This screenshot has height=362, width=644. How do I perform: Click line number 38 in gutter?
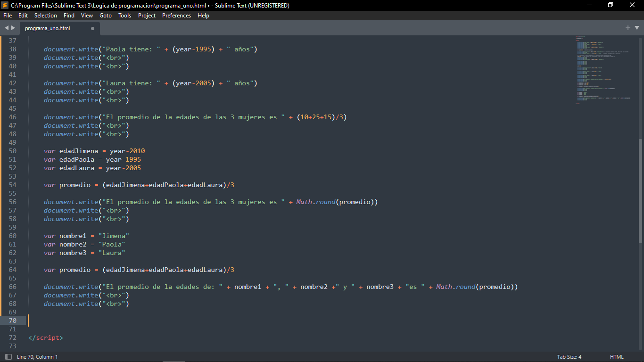12,49
